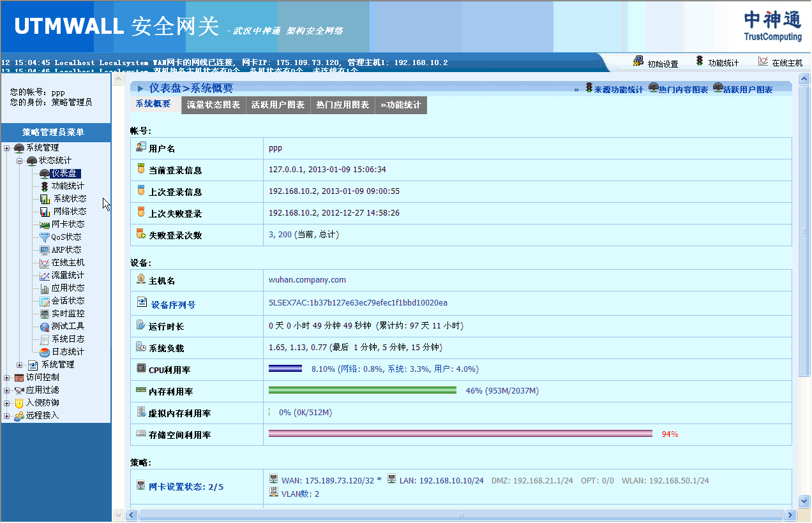
Task: Expand the 访问控制 tree node
Action: pos(7,378)
